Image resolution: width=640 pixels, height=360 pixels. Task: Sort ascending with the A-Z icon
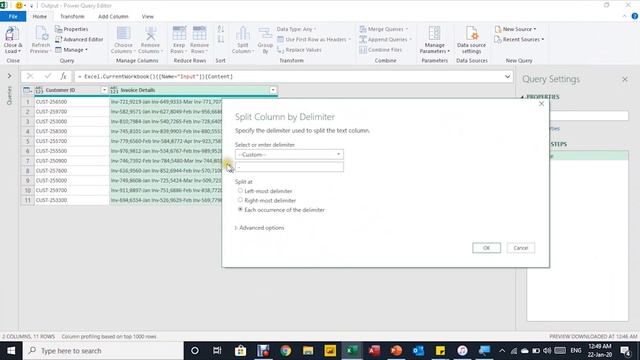tap(220, 29)
